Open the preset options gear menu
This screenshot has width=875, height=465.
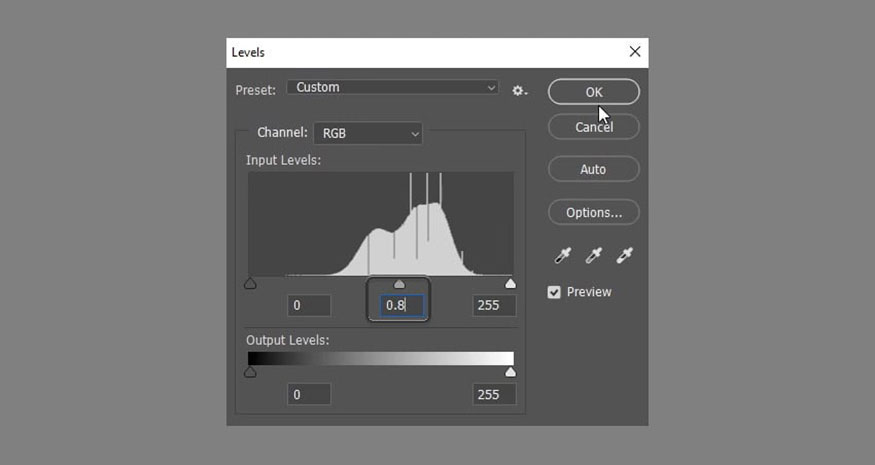[520, 90]
